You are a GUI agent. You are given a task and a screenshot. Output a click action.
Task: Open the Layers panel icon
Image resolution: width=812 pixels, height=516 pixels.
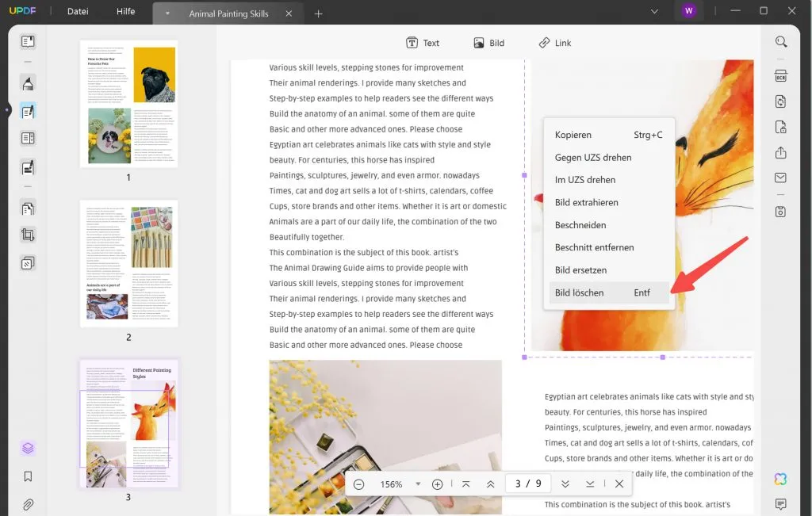click(x=28, y=448)
